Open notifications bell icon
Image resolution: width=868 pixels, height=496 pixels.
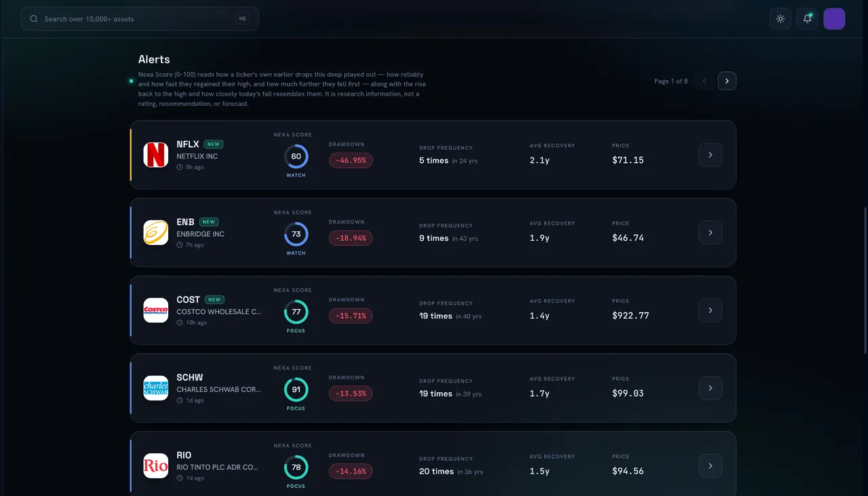pos(807,19)
